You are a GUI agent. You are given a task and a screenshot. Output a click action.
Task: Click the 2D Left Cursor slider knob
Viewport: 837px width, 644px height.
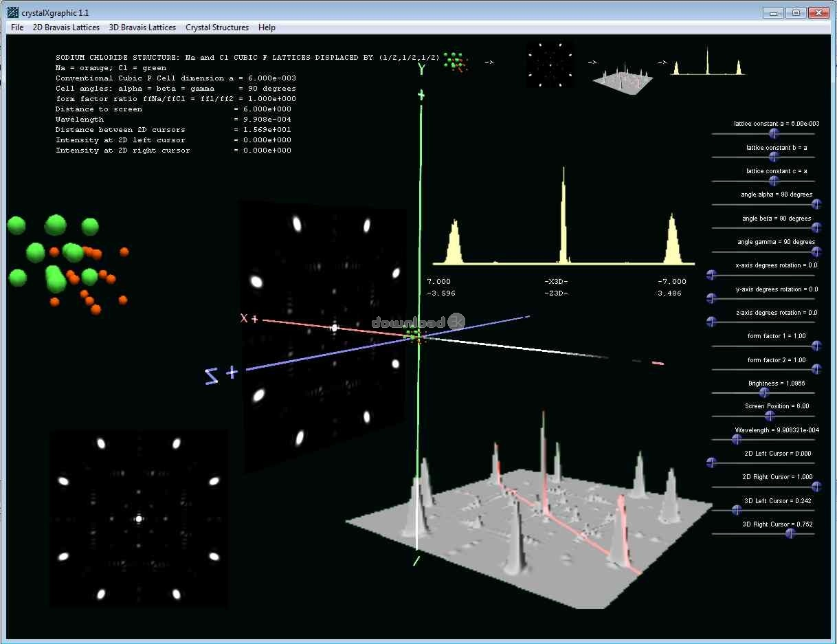point(711,463)
